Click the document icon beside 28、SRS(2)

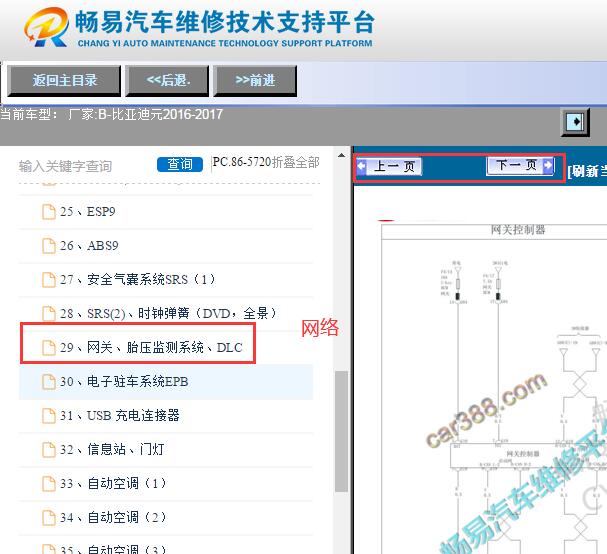click(x=49, y=314)
